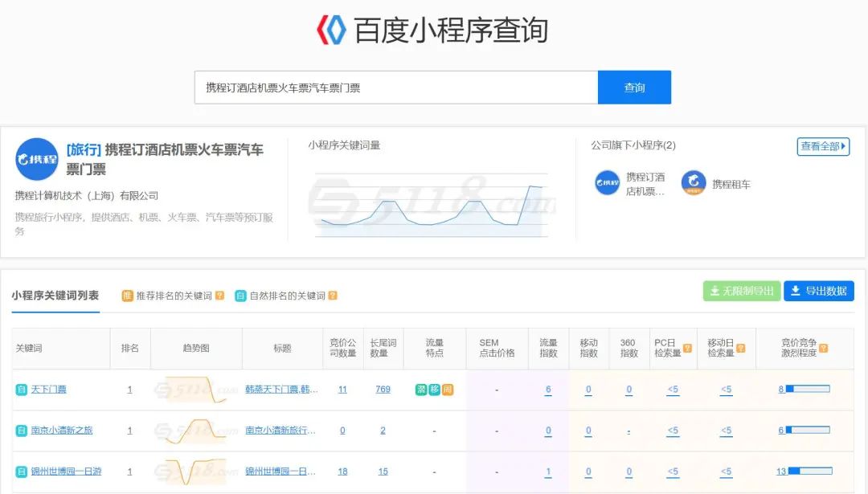Click the trend sparkline for 天下门票
868x494 pixels.
pos(197,390)
